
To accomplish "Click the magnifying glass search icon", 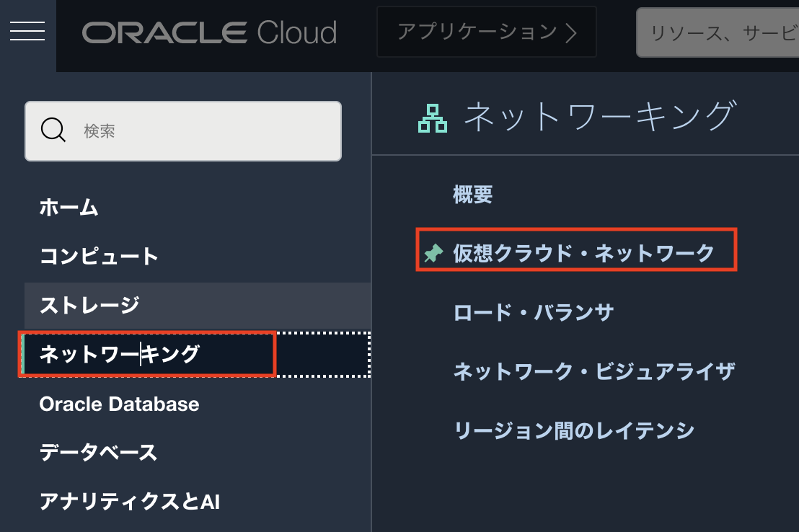I will [x=53, y=131].
